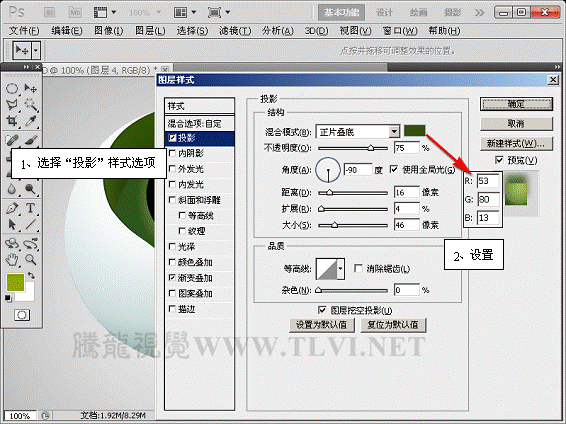Enable the 内阴影 checkbox
This screenshot has width=566, height=424.
pyautogui.click(x=173, y=153)
